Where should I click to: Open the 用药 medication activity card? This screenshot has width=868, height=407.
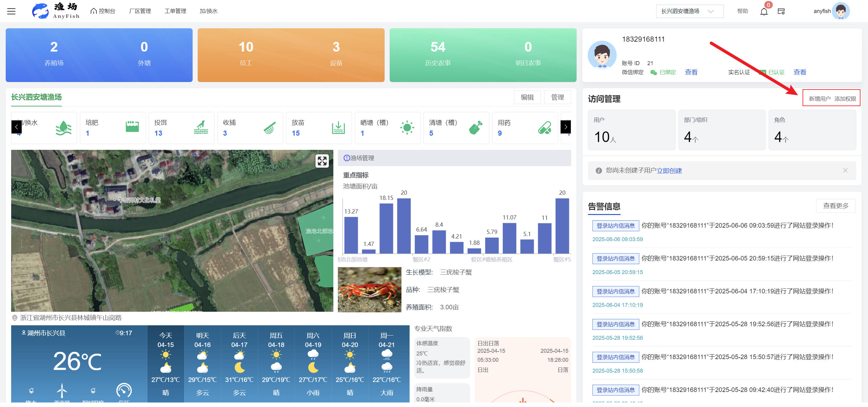[x=524, y=128]
